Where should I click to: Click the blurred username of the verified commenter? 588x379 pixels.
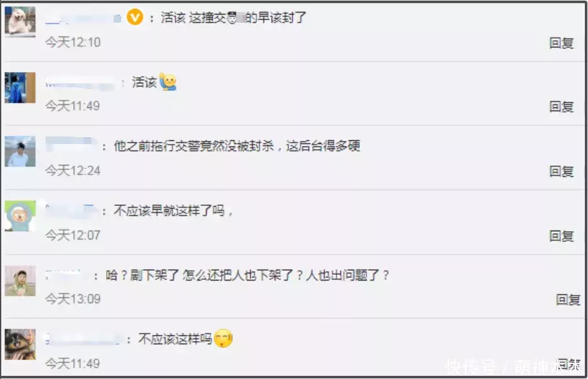click(83, 18)
